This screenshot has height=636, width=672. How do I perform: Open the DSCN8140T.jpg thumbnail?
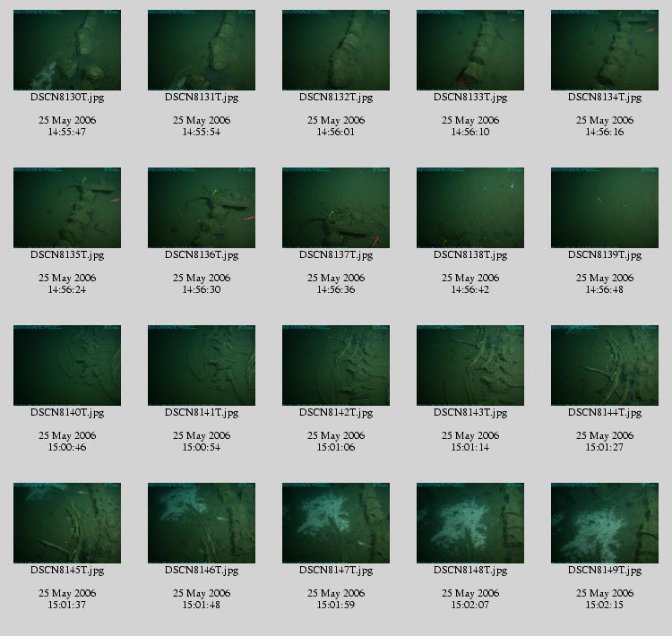(x=67, y=365)
